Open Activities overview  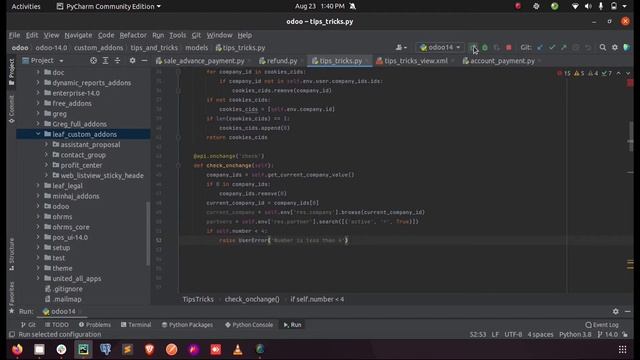26,7
